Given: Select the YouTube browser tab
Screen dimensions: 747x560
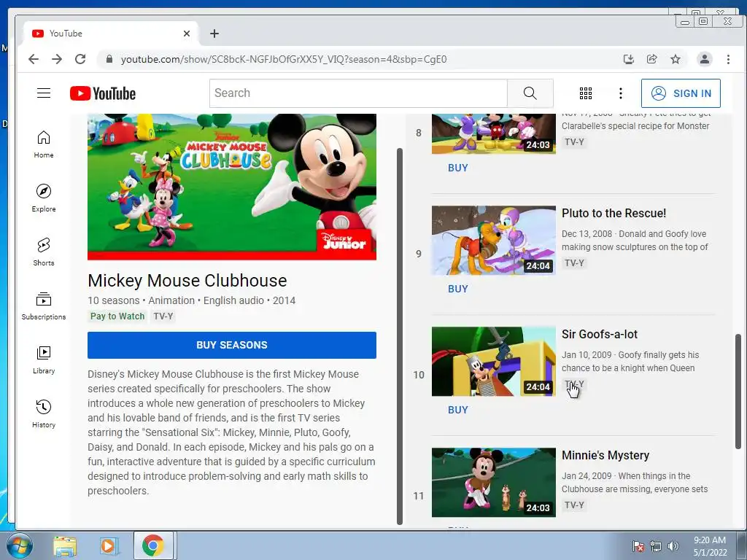Looking at the screenshot, I should click(109, 34).
